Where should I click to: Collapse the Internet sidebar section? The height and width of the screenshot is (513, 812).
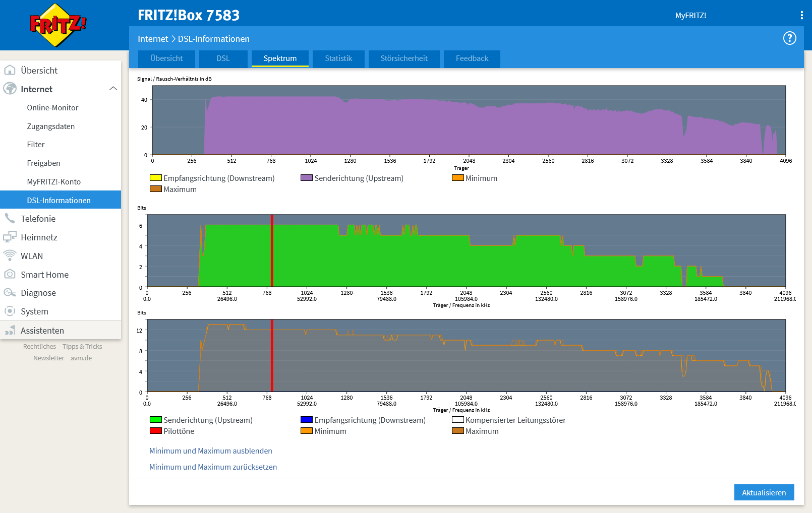(x=114, y=89)
